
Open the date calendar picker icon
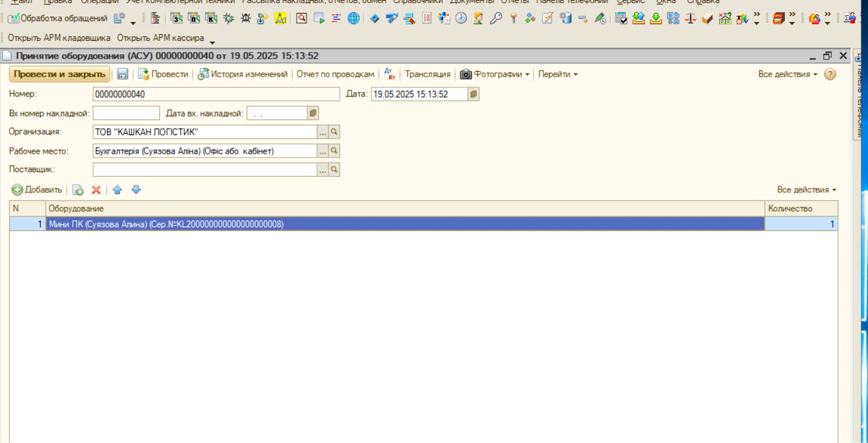tap(474, 94)
